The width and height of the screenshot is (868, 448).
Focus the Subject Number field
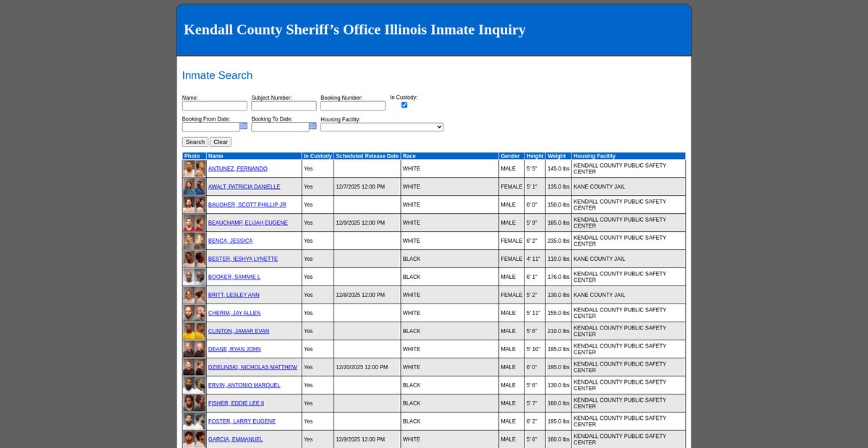[284, 106]
